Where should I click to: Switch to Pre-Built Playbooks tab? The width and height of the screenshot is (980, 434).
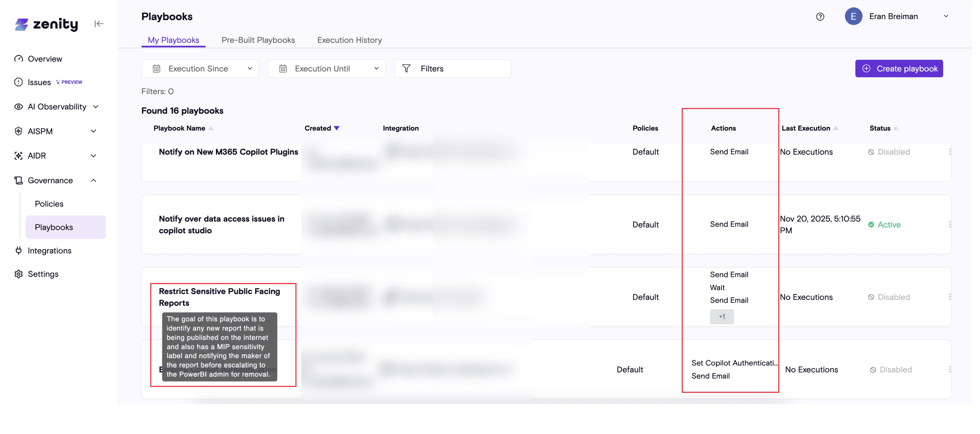pyautogui.click(x=258, y=40)
